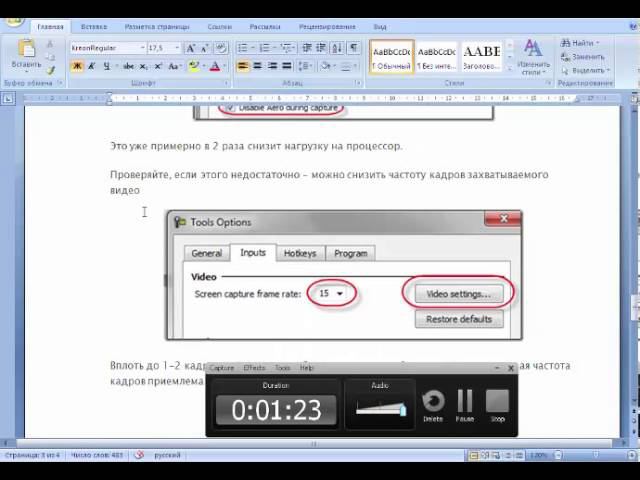Click the text highlight color button
This screenshot has width=640, height=480.
tap(193, 66)
